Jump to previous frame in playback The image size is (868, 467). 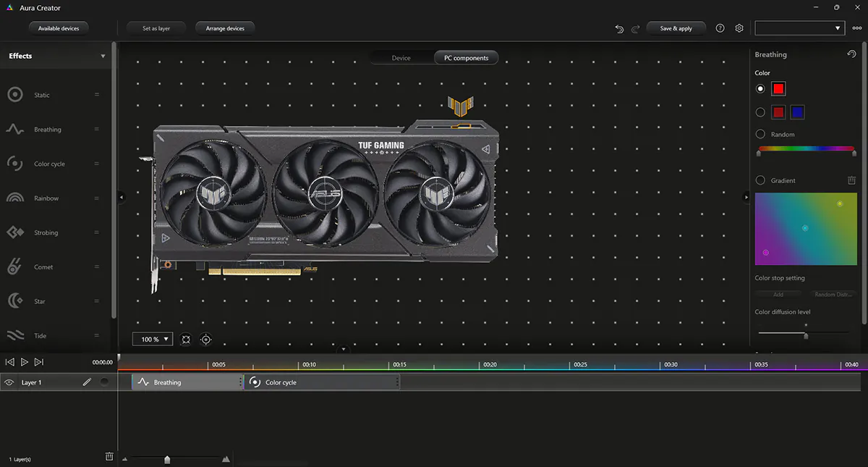click(9, 362)
